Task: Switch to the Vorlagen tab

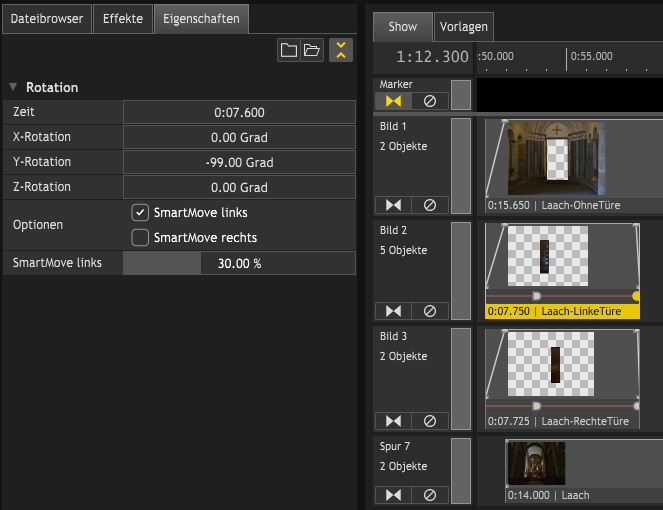Action: pos(464,27)
